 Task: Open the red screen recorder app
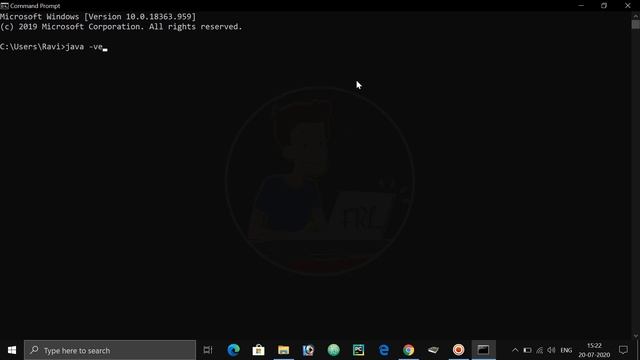pos(458,350)
